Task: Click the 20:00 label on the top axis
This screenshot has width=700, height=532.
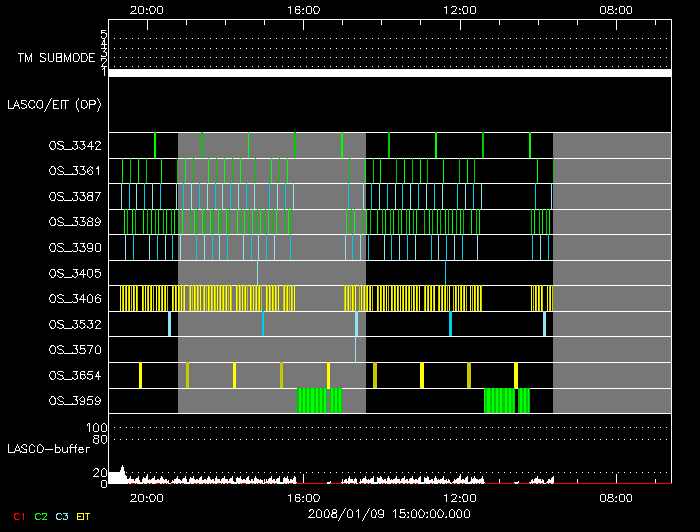Action: (146, 10)
